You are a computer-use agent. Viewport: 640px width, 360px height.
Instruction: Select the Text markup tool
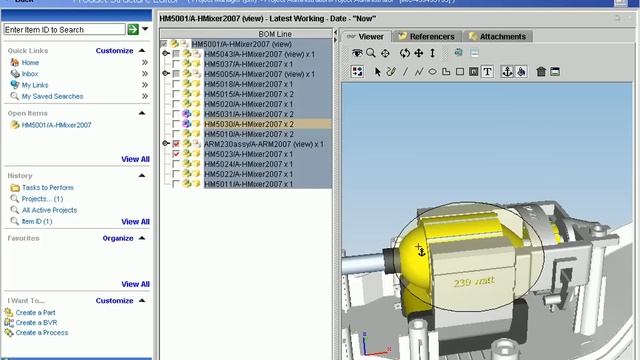(487, 72)
